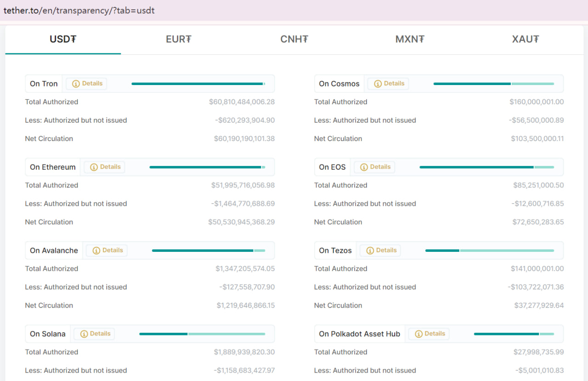Click the Tezos issuance progress bar
Screen dimensions: 588x381
(490, 250)
